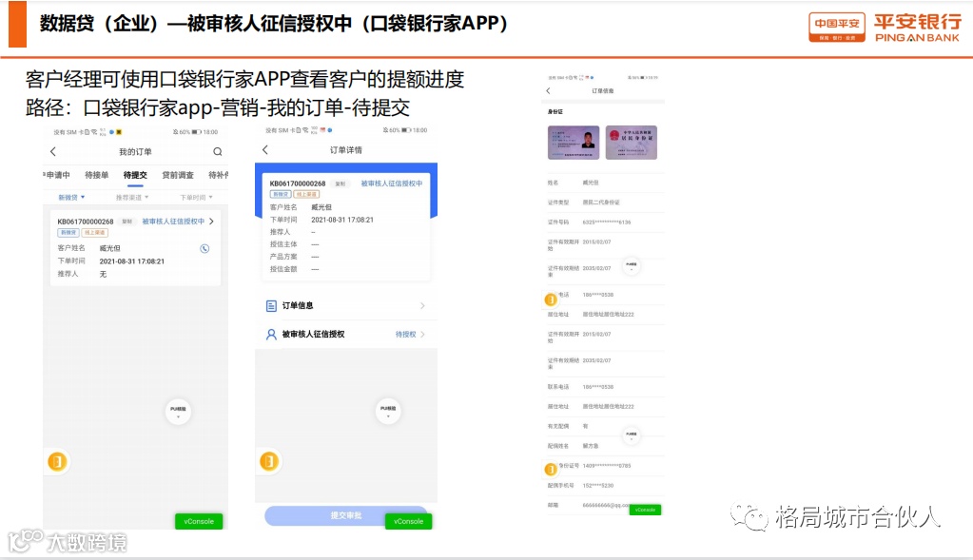Call customer via phone icon in order card
The width and height of the screenshot is (973, 560).
click(204, 249)
